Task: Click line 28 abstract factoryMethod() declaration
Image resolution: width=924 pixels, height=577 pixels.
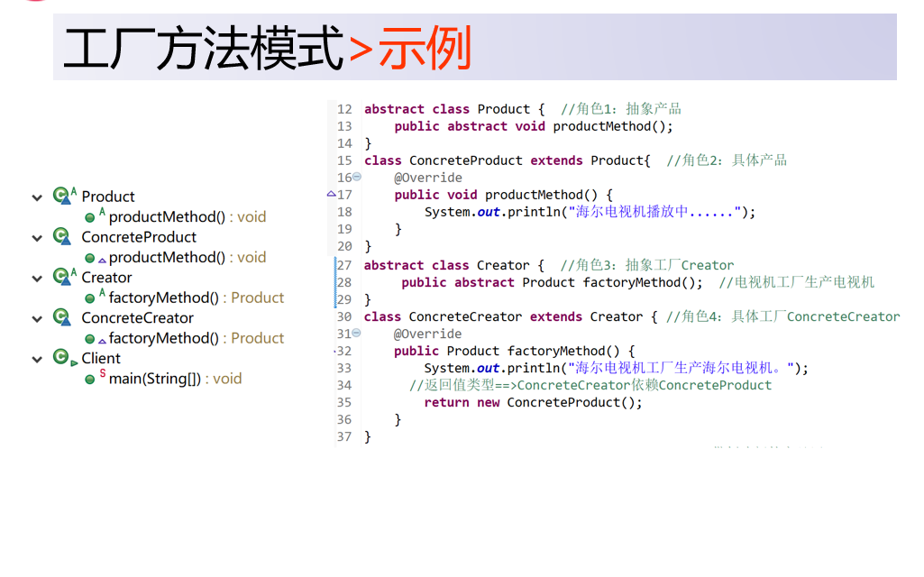Action: click(553, 283)
